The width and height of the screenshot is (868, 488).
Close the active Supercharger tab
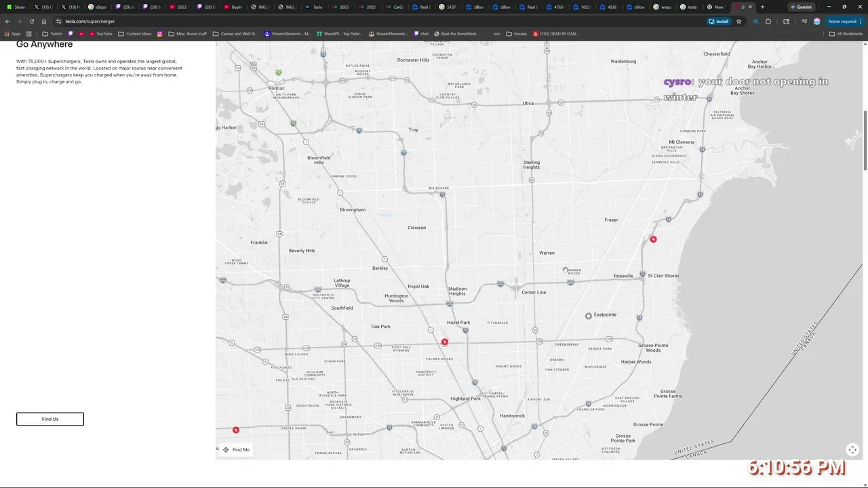[750, 7]
